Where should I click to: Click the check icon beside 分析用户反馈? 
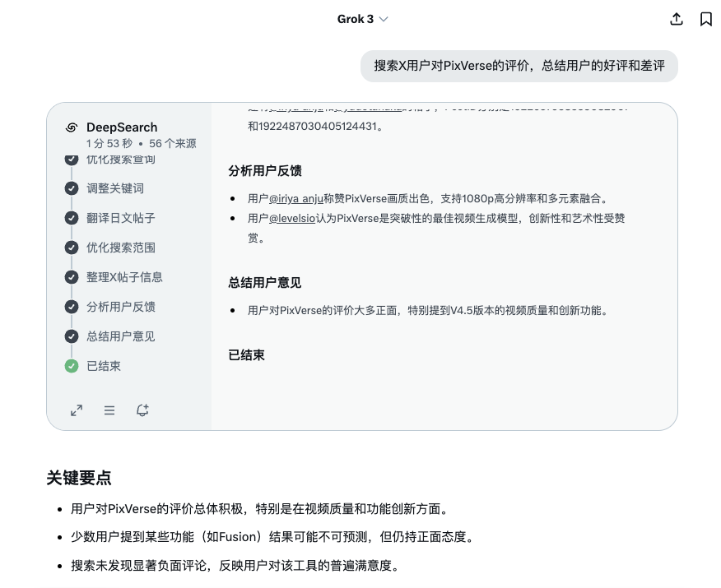click(x=72, y=307)
